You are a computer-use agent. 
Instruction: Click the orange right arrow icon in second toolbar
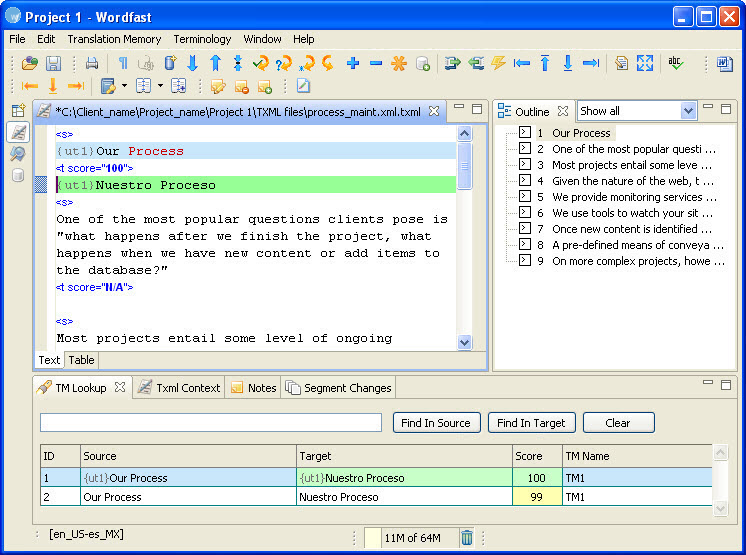point(76,86)
